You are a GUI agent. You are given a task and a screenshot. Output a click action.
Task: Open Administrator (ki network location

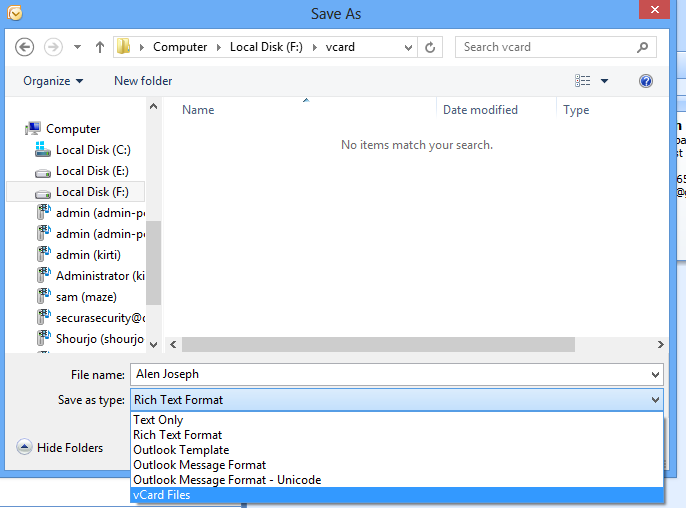click(100, 276)
